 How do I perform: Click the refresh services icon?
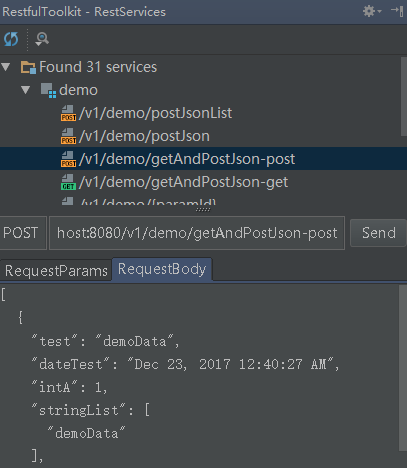pos(11,39)
